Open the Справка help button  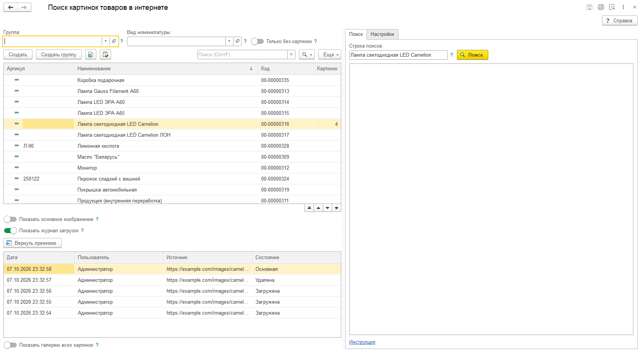click(619, 21)
